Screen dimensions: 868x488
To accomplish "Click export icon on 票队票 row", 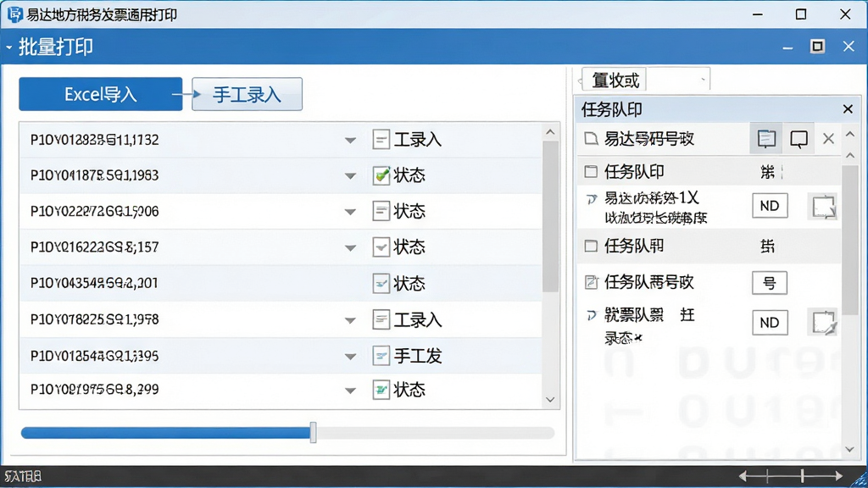I will coord(823,323).
